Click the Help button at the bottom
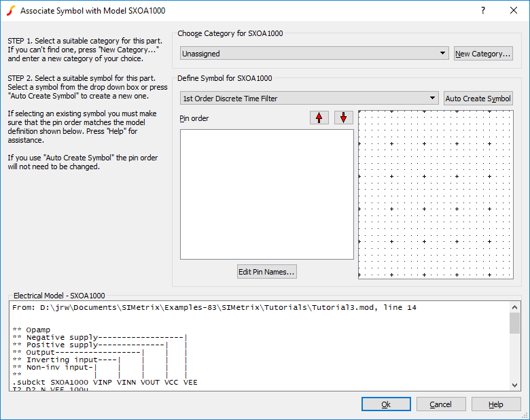The height and width of the screenshot is (420, 530). click(496, 404)
